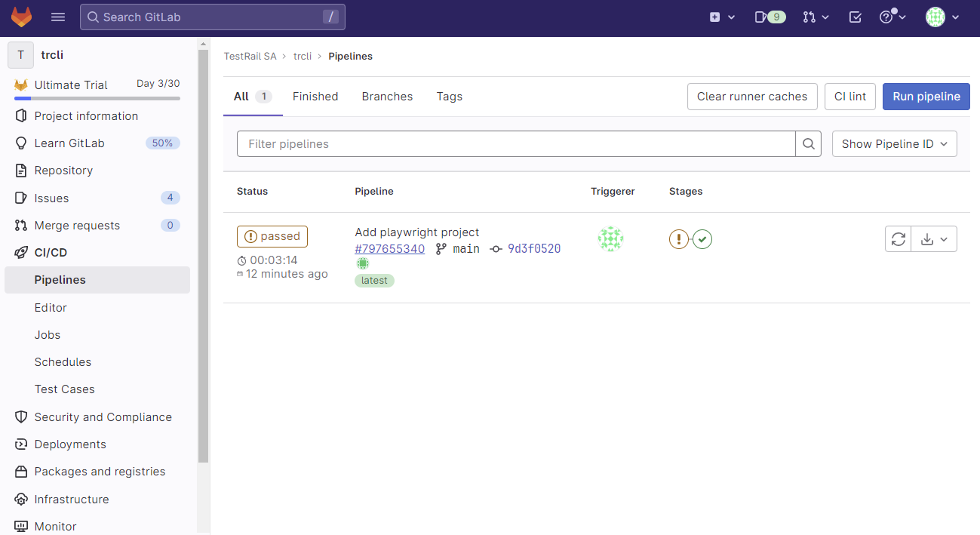Screen dimensions: 980x535
Task: Switch to the Branches tab
Action: (387, 97)
